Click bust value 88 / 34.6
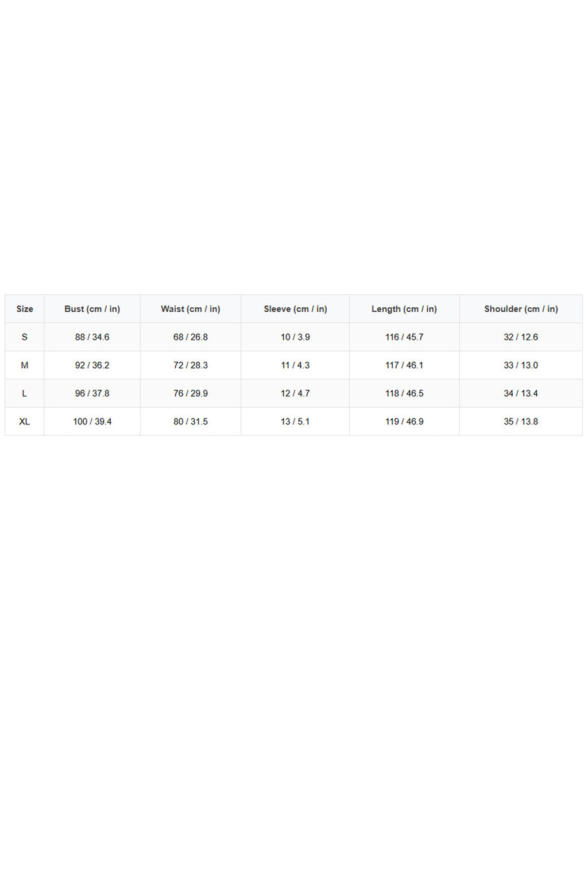This screenshot has width=588, height=882. click(x=92, y=337)
